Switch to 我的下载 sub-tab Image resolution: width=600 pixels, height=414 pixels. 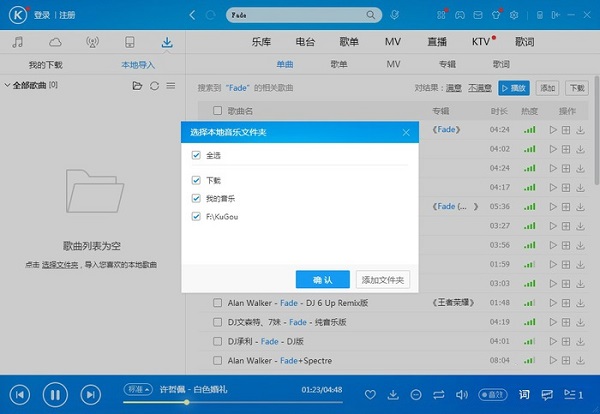(x=46, y=65)
